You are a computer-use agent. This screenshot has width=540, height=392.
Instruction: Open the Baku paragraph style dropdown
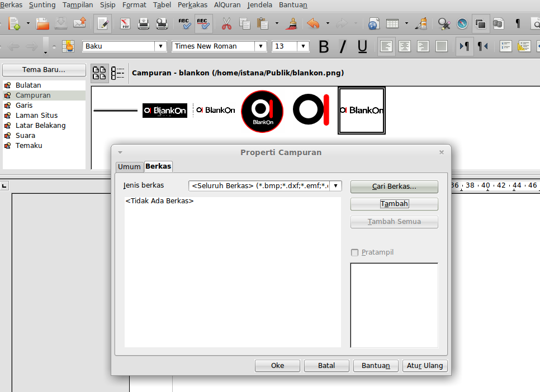point(160,46)
